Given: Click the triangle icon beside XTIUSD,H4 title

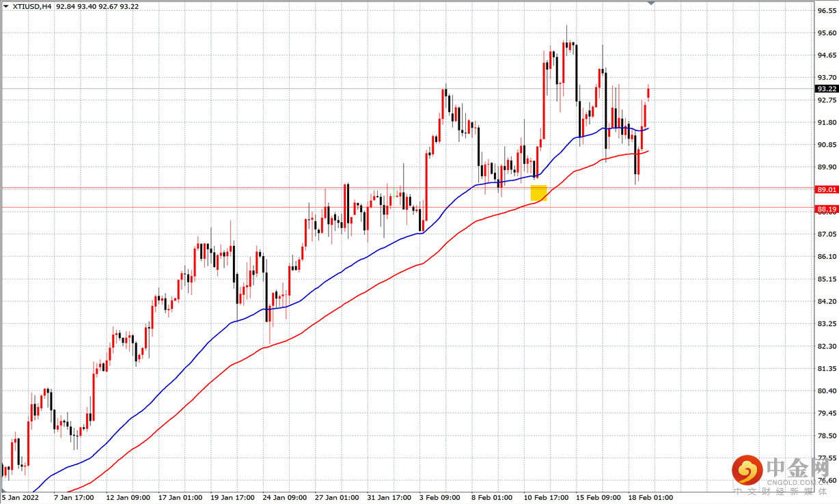Looking at the screenshot, I should tap(5, 6).
